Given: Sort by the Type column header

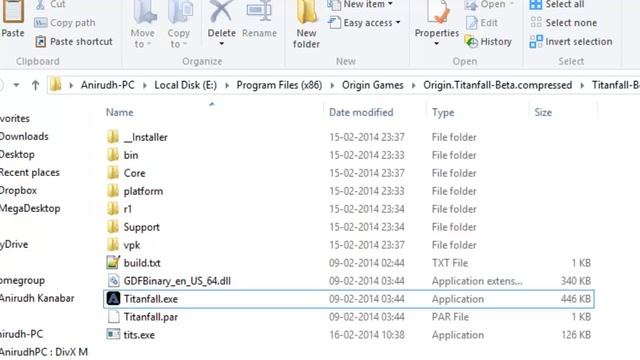Looking at the screenshot, I should pyautogui.click(x=443, y=112).
